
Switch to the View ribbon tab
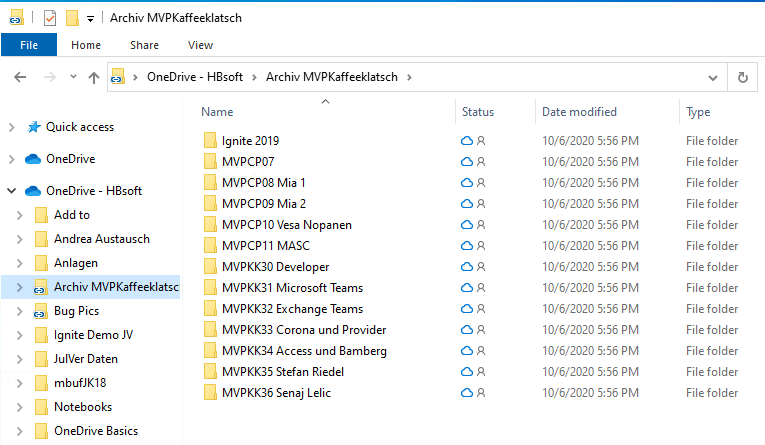coord(200,45)
